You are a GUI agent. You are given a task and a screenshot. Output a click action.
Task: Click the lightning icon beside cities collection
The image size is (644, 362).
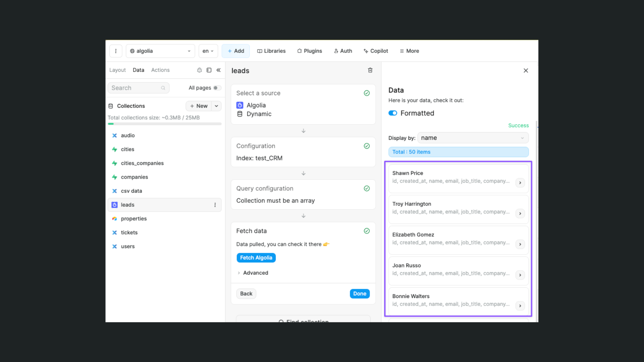click(114, 149)
